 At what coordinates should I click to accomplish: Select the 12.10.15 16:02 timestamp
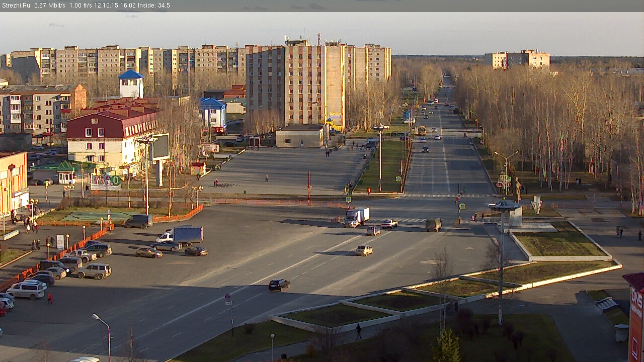click(x=115, y=6)
